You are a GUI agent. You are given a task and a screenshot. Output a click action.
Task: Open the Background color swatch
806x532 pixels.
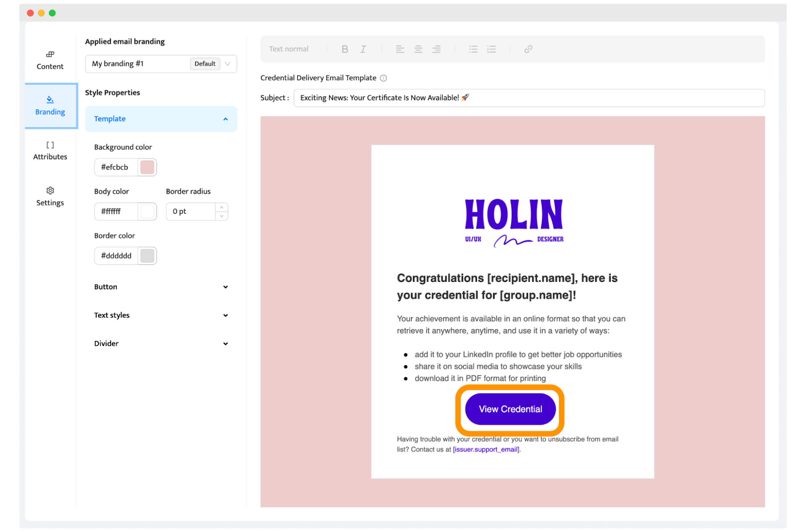pyautogui.click(x=147, y=167)
